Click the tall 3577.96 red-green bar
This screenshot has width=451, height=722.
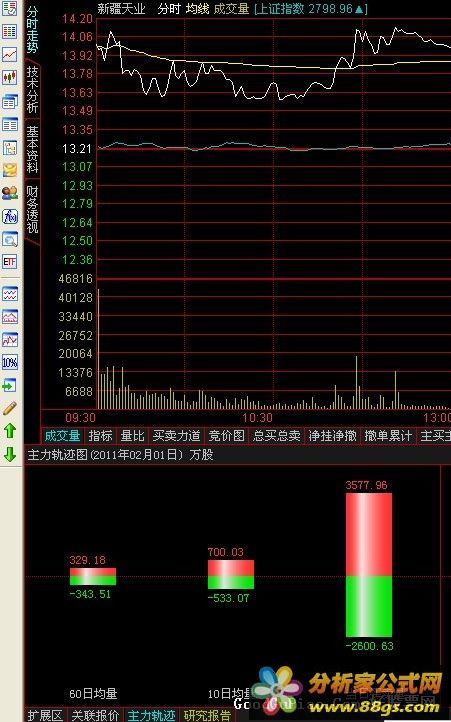click(369, 565)
